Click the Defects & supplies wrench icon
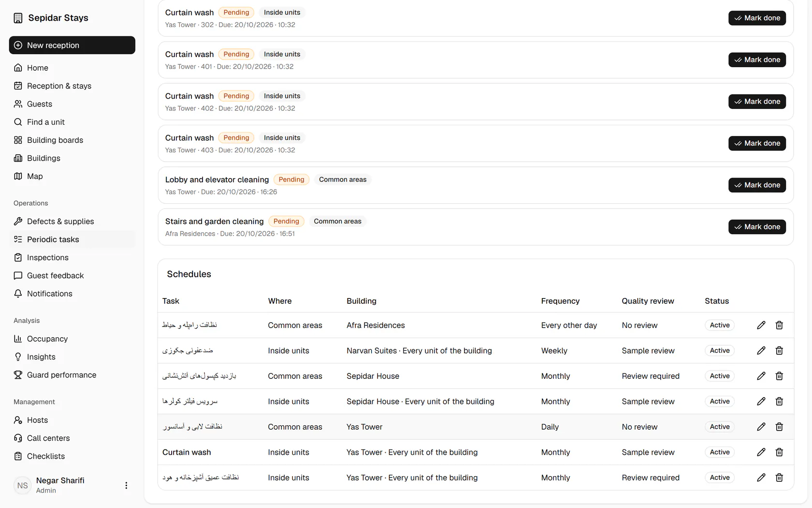The width and height of the screenshot is (812, 508). [x=18, y=221]
